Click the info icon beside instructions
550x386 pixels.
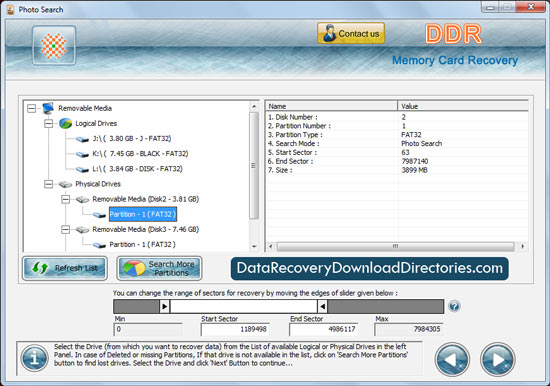coord(34,358)
